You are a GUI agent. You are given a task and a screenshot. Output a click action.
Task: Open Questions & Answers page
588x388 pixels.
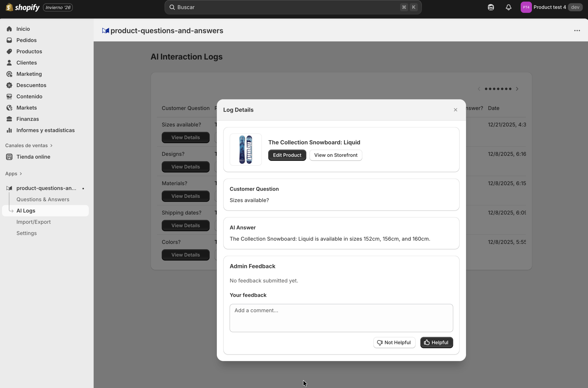pyautogui.click(x=43, y=199)
